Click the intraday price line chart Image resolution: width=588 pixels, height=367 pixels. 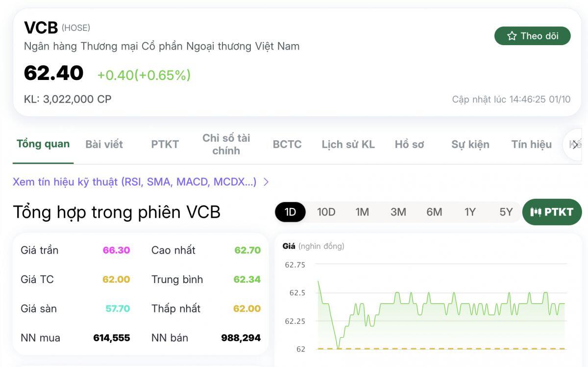coord(441,314)
